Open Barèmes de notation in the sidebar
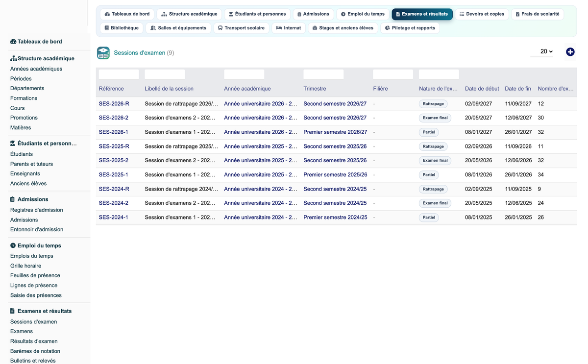588x364 pixels. (35, 351)
